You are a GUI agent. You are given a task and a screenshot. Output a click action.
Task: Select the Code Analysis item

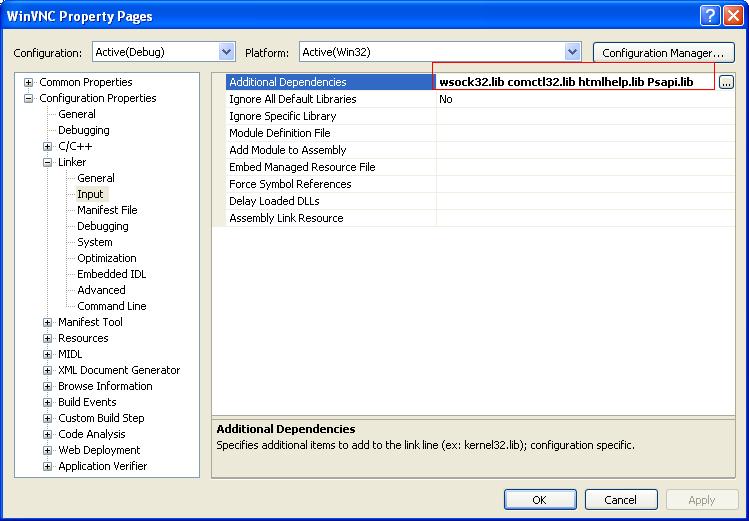92,434
